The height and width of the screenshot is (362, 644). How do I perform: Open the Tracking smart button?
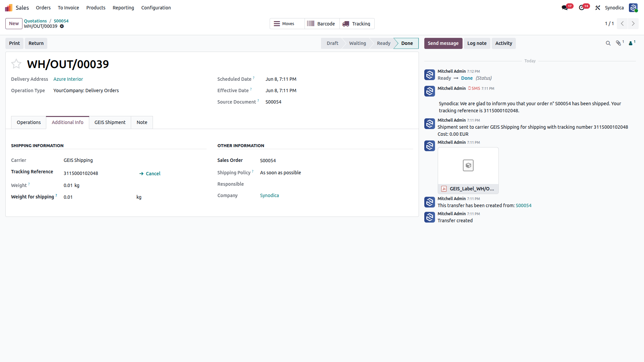pyautogui.click(x=357, y=24)
